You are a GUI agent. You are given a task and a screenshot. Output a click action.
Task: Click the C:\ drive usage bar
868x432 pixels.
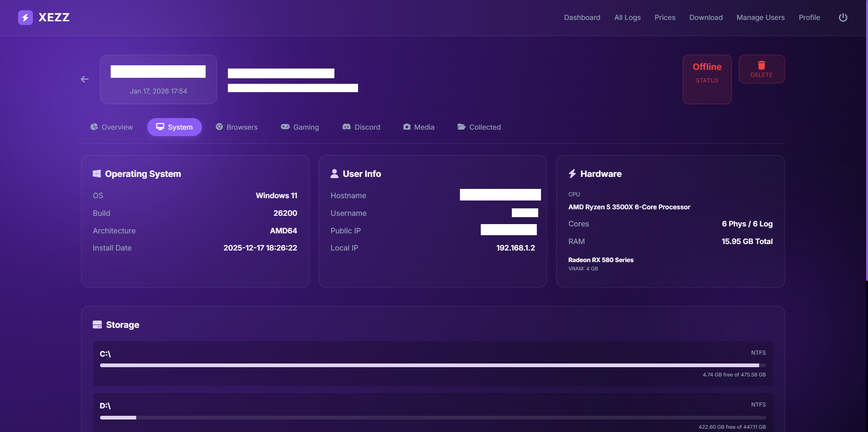coord(433,365)
